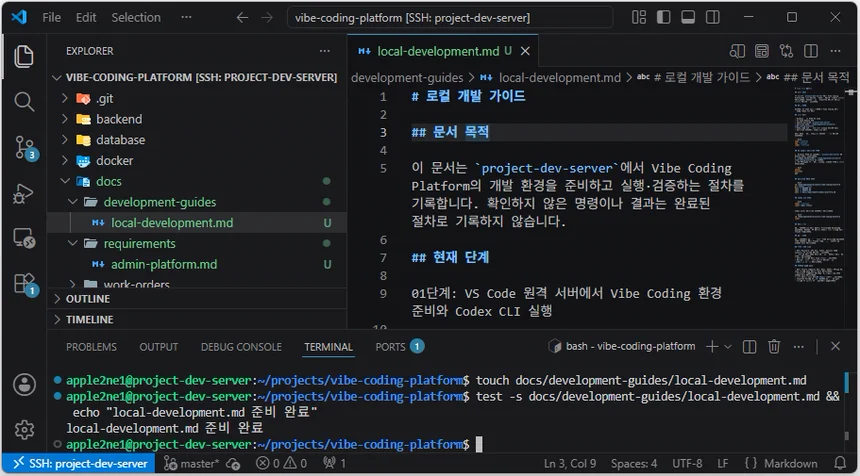Collapse the docs folder
Image resolution: width=860 pixels, height=476 pixels.
coord(197,182)
